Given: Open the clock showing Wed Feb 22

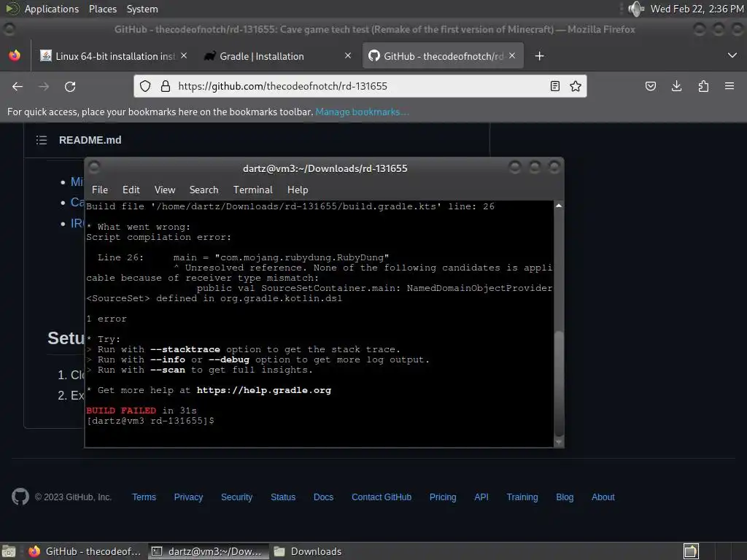Looking at the screenshot, I should click(x=697, y=9).
